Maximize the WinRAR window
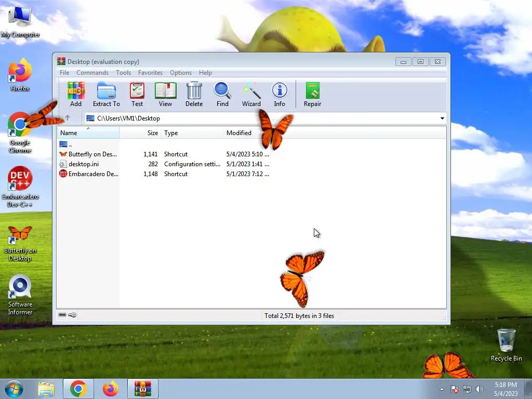This screenshot has height=399, width=532. point(420,61)
